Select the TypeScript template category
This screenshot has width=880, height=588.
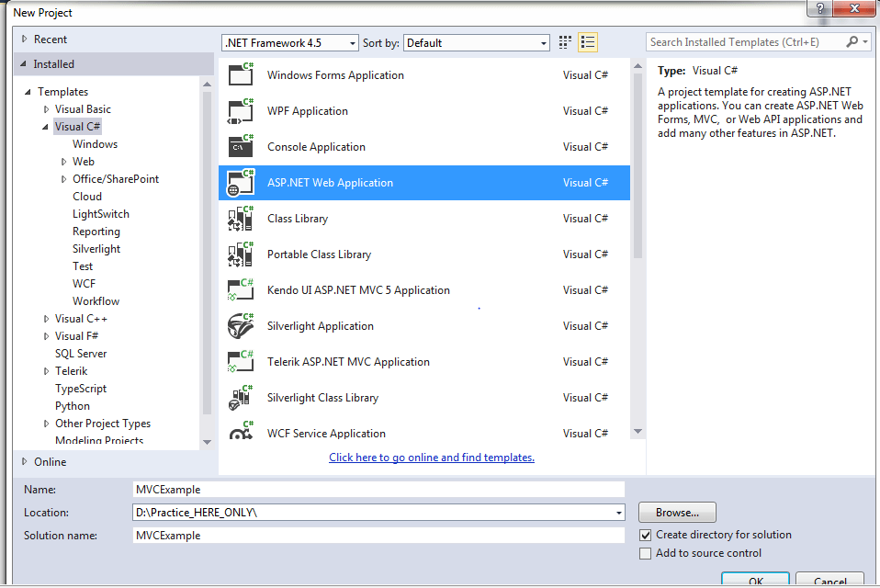pyautogui.click(x=81, y=389)
